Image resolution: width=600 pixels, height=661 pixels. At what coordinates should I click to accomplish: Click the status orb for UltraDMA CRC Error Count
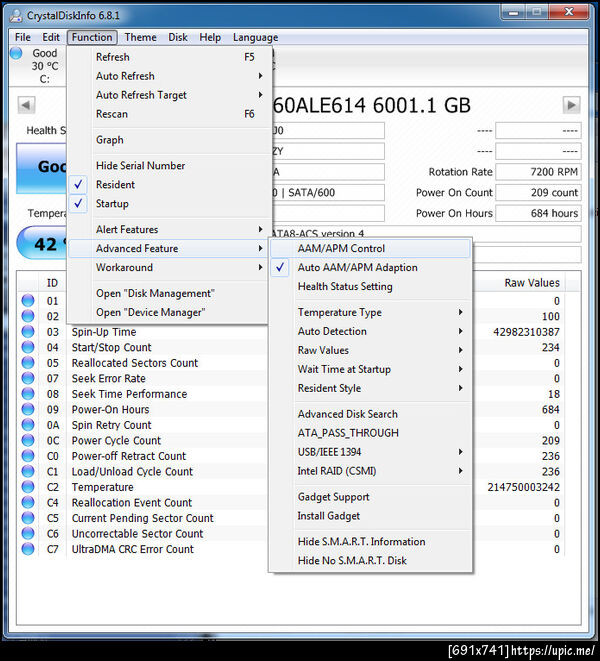[x=28, y=549]
